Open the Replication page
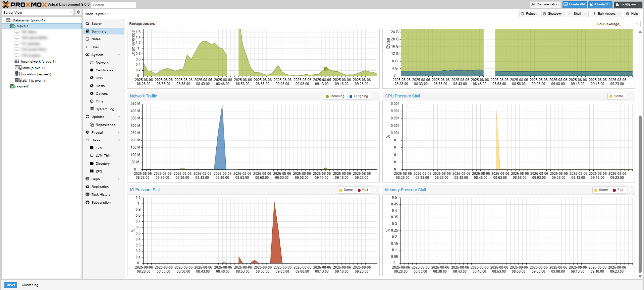Viewport: 644px width, 290px height. (100, 187)
